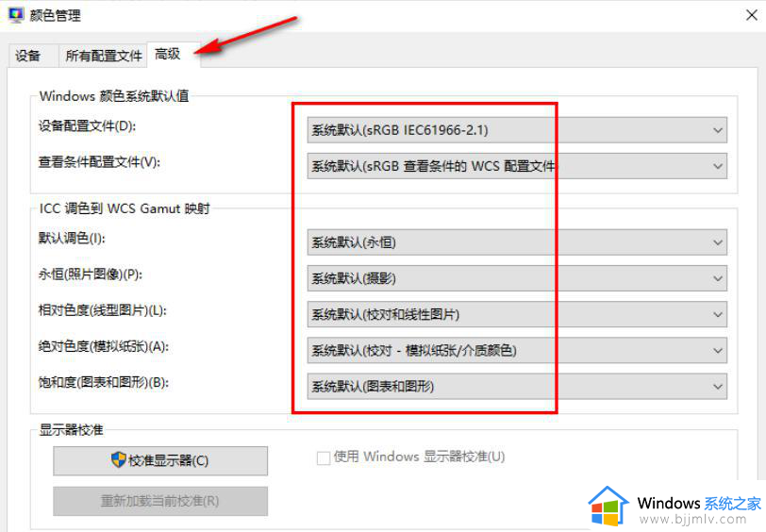Viewport: 766px width, 532px height.
Task: Click the 颜色管理 window title text
Action: click(x=56, y=16)
